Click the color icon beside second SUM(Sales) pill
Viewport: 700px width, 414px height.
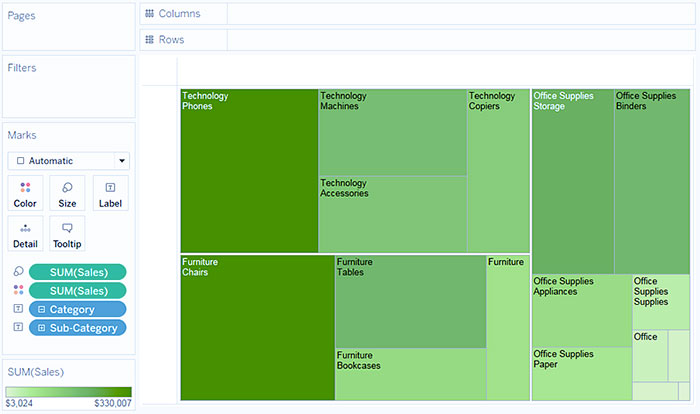[x=18, y=290]
